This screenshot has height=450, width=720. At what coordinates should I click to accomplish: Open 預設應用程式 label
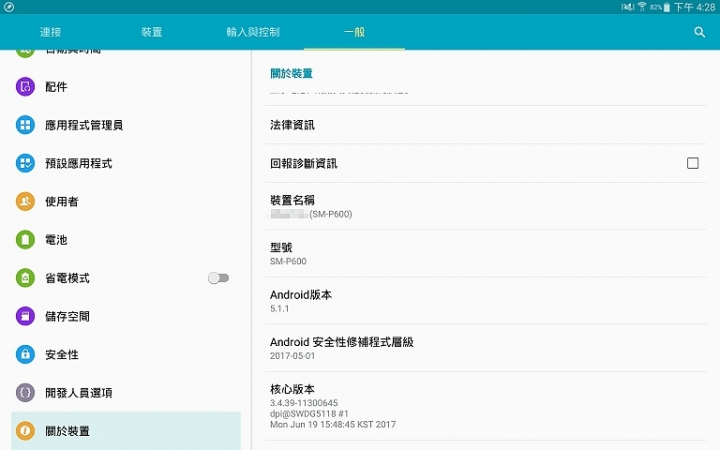coord(79,163)
